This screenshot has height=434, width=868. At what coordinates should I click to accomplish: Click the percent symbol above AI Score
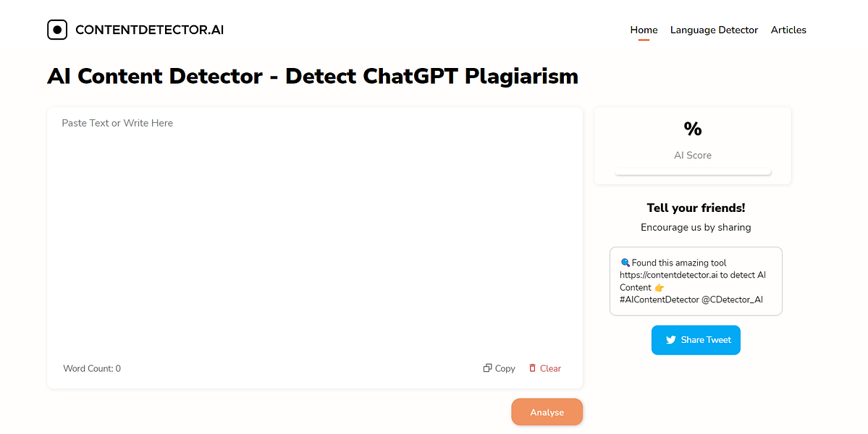[693, 129]
